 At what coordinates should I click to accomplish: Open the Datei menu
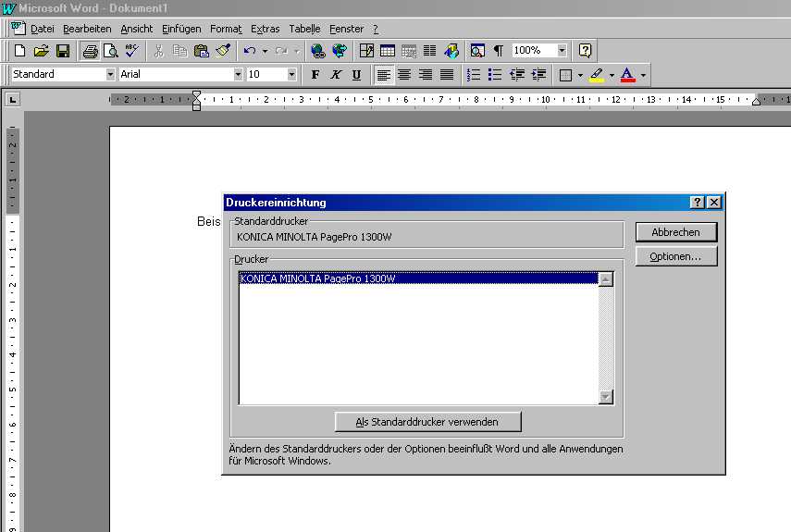point(43,30)
